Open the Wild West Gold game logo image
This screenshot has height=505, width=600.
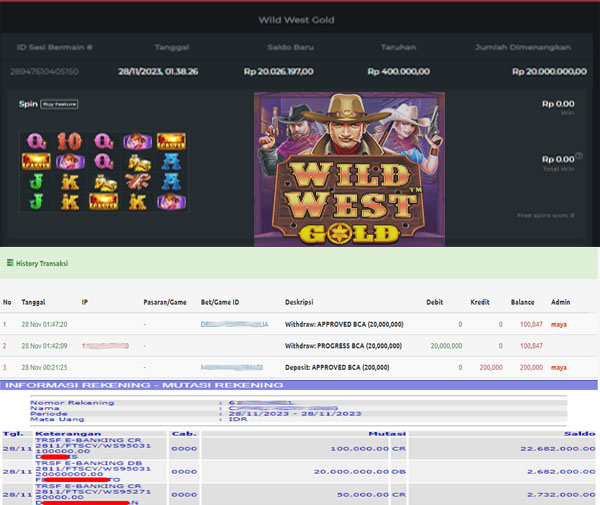coord(349,169)
